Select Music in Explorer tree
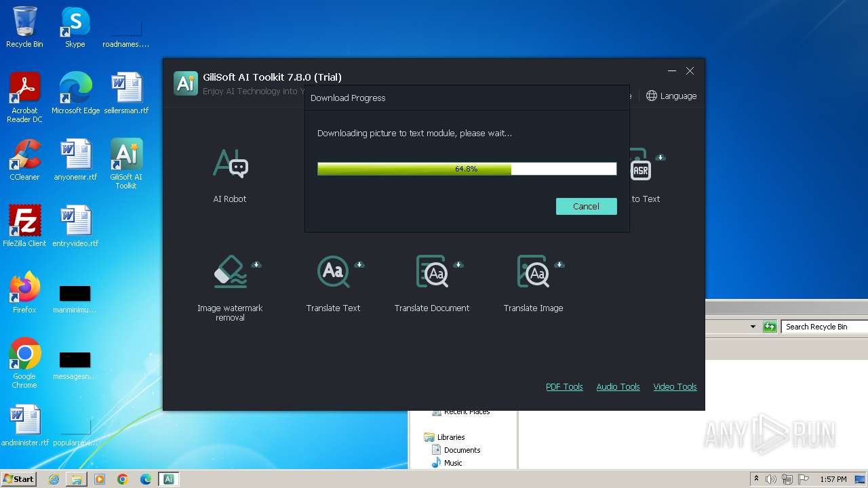The image size is (868, 488). (448, 463)
